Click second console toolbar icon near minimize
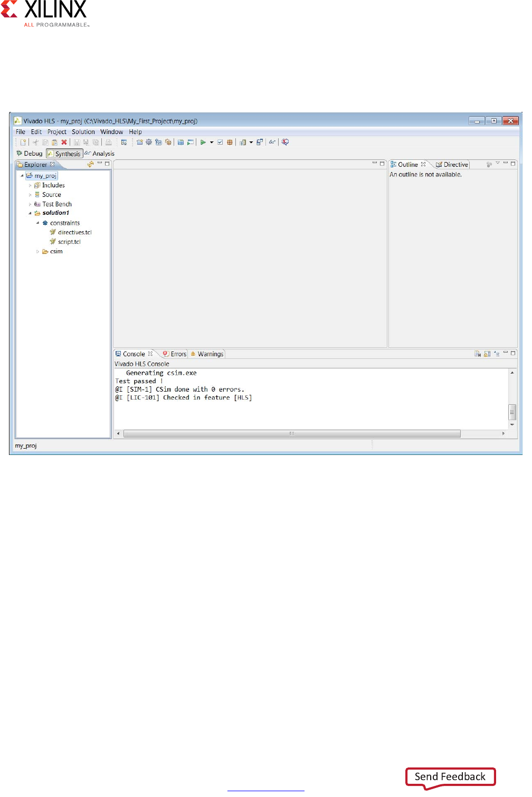532x797 pixels. tap(487, 354)
